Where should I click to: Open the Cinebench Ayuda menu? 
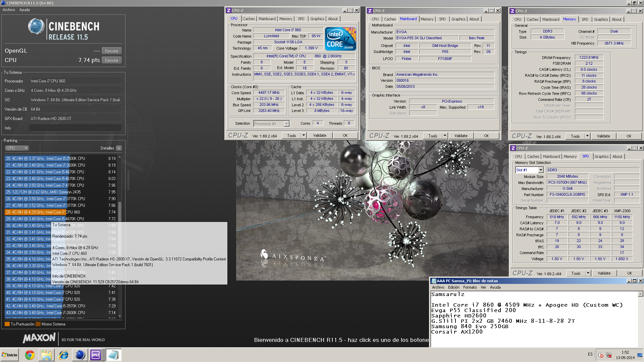click(x=24, y=10)
